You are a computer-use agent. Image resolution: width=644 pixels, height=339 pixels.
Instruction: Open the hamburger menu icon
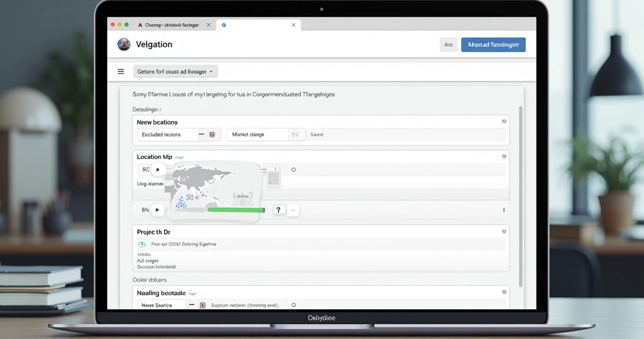(121, 72)
